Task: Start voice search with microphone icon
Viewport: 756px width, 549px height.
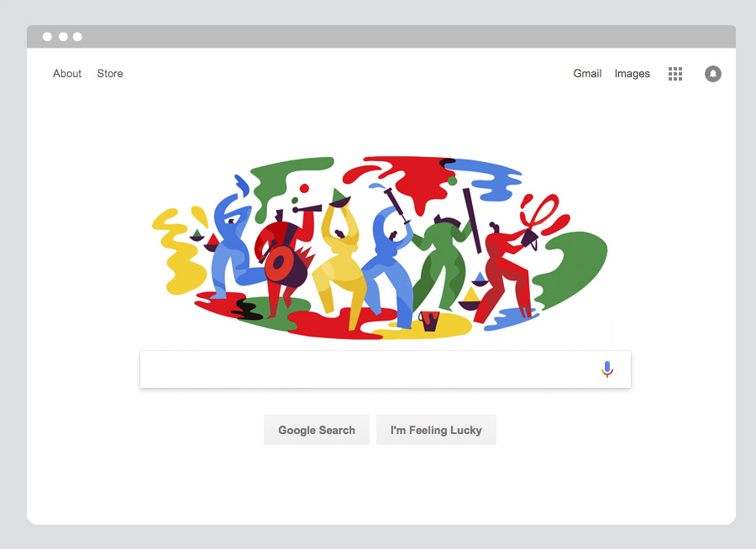Action: 607,369
